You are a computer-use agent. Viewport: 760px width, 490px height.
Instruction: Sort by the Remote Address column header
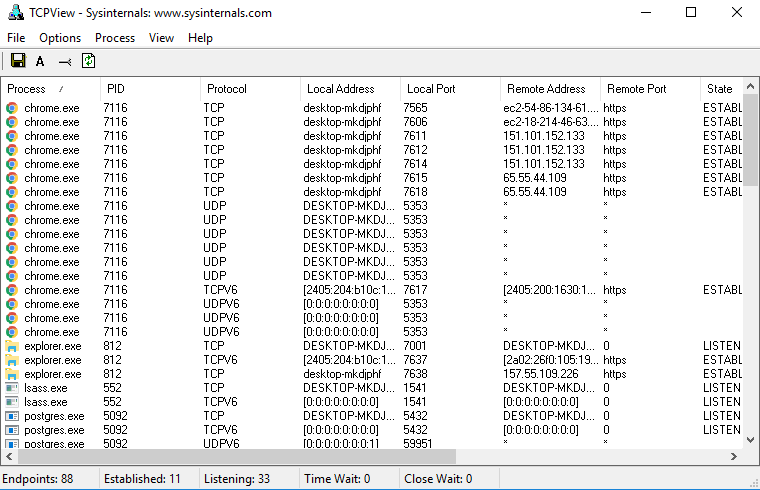(x=550, y=89)
